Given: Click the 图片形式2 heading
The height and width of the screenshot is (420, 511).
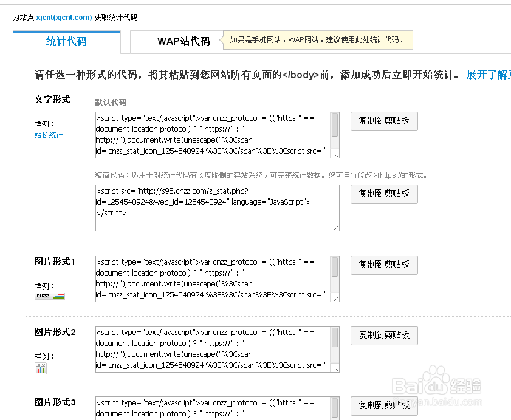Looking at the screenshot, I should coord(55,332).
